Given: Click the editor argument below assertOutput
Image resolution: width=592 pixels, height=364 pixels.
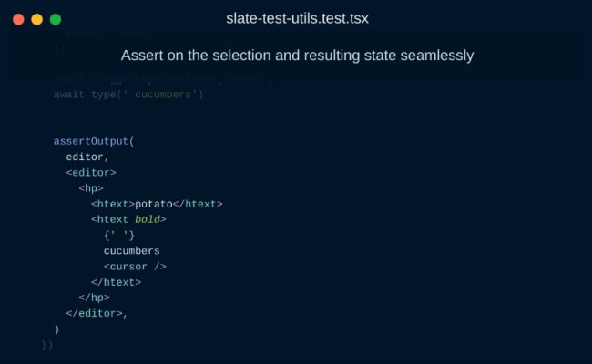Looking at the screenshot, I should [x=85, y=157].
